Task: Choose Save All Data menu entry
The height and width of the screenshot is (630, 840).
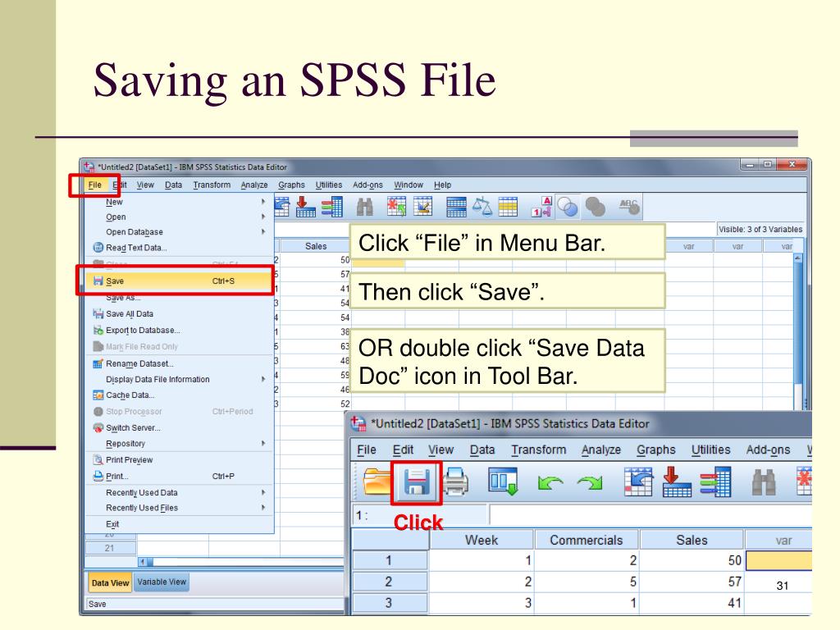Action: tap(180, 314)
